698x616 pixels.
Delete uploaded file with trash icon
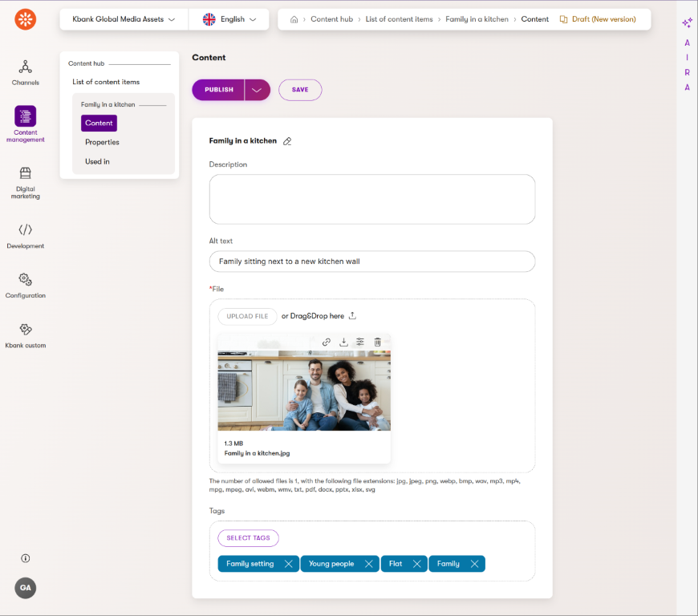[x=378, y=342]
